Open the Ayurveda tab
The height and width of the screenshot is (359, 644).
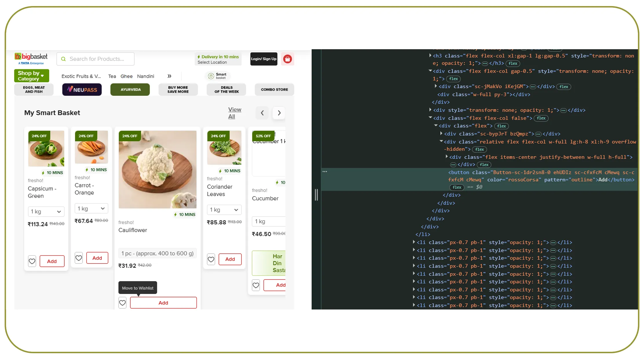point(130,89)
